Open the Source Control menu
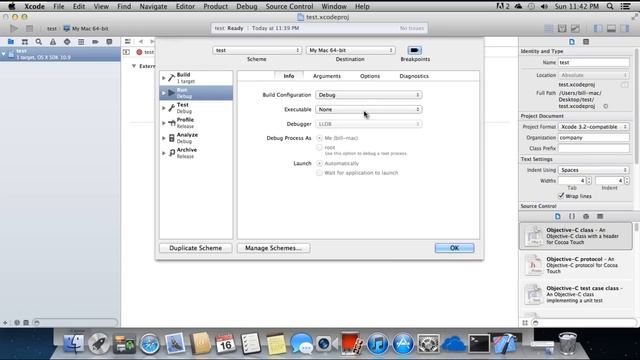Viewport: 640px width, 360px height. pyautogui.click(x=289, y=6)
